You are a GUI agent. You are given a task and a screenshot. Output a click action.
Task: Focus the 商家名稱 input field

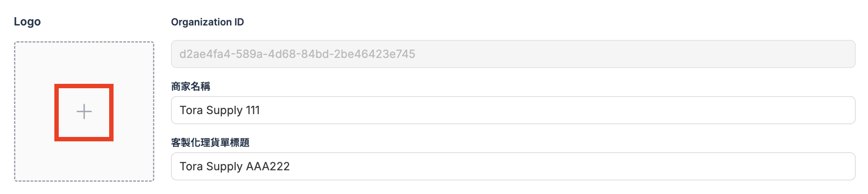tap(513, 110)
